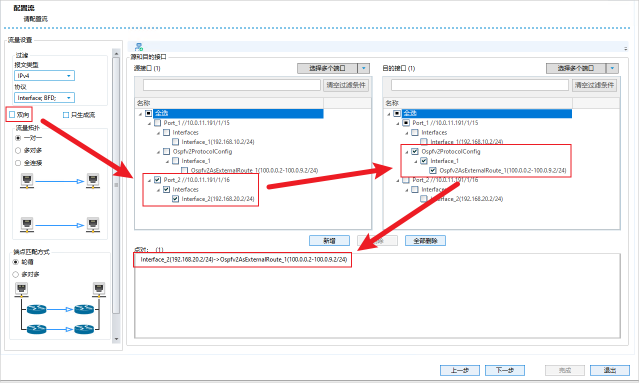Viewport: 639px width, 383px height.
Task: Toggle 全选 checkbox in the source tree
Action: tap(148, 113)
